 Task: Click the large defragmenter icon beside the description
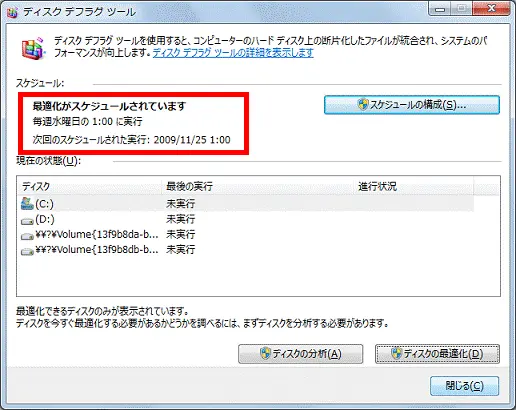click(33, 49)
